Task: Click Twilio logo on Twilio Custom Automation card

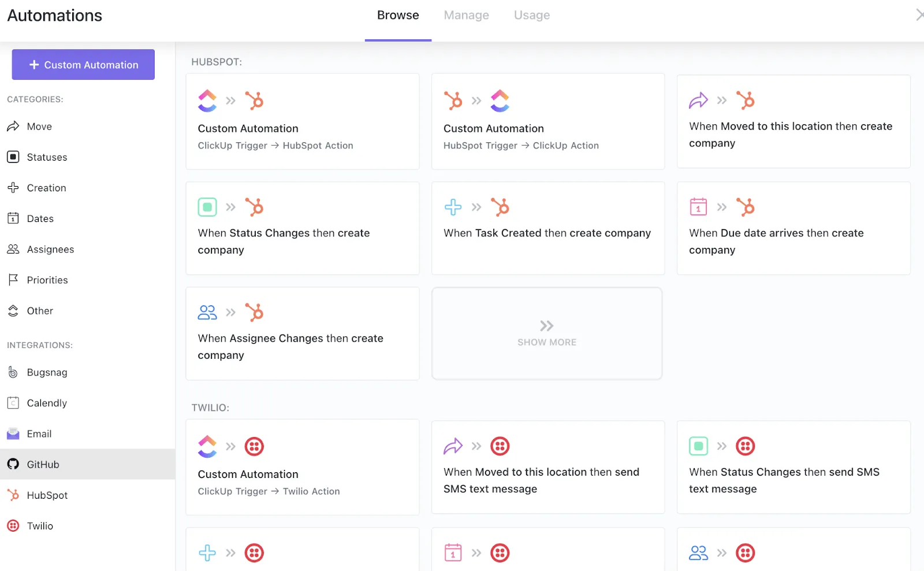Action: (x=254, y=446)
